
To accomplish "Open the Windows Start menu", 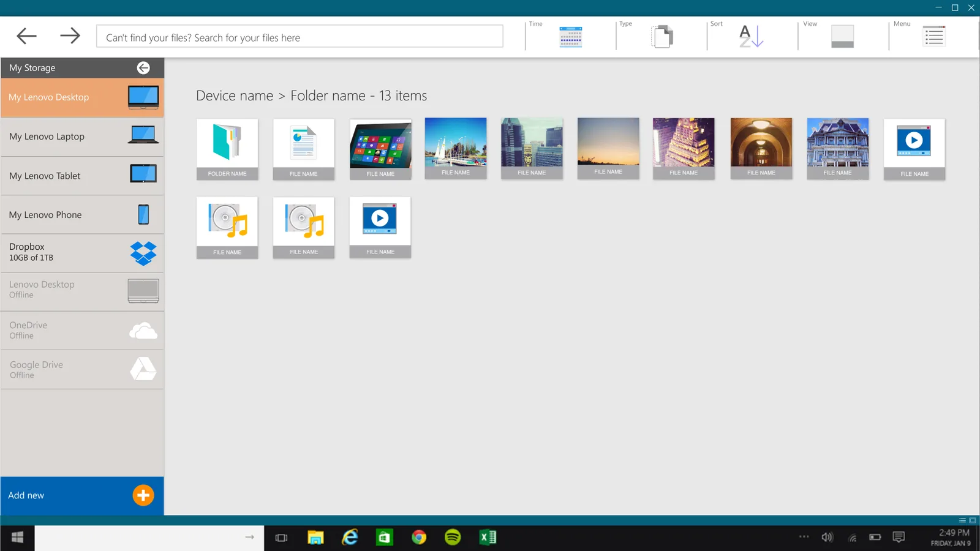I will click(x=17, y=538).
